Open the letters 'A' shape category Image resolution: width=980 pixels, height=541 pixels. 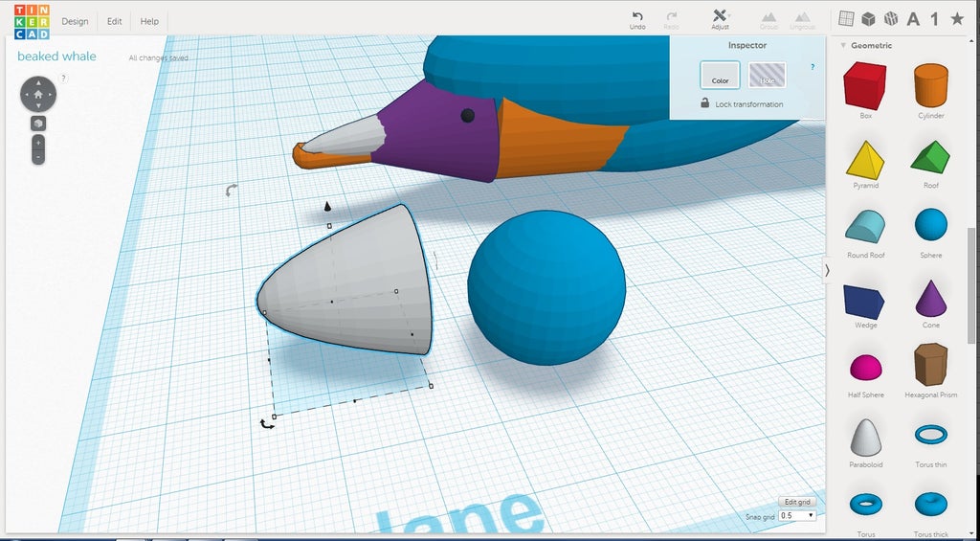(x=913, y=19)
